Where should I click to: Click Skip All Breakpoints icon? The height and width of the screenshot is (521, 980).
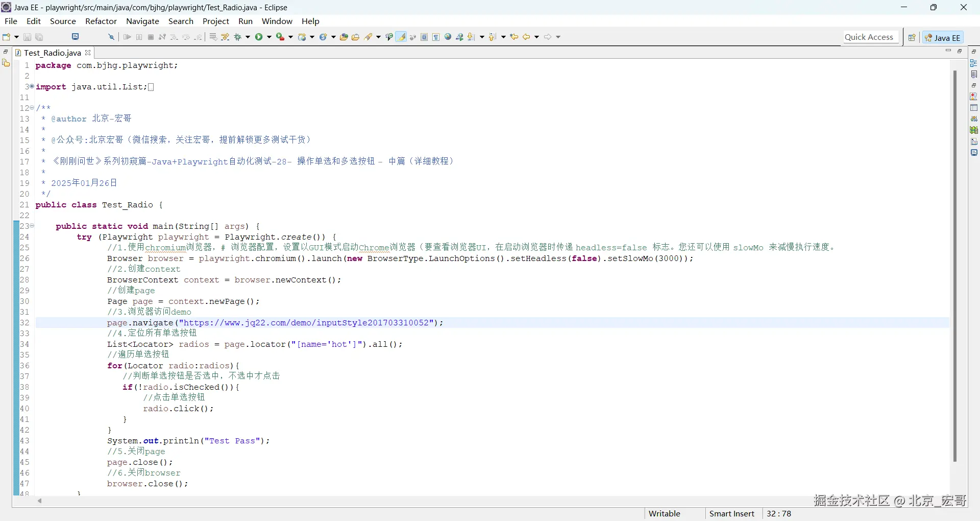pos(111,37)
